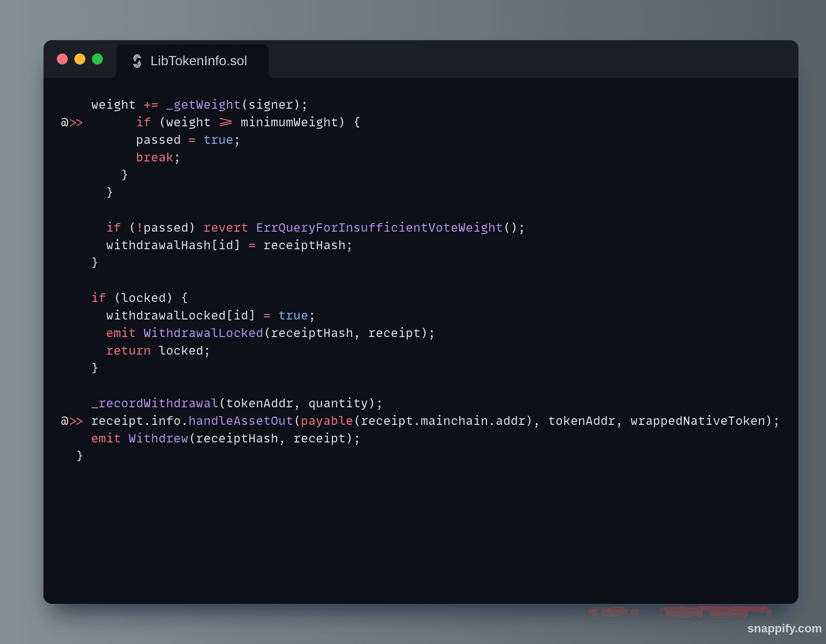The image size is (826, 644).
Task: Click the Withdrew event name
Action: 158,439
